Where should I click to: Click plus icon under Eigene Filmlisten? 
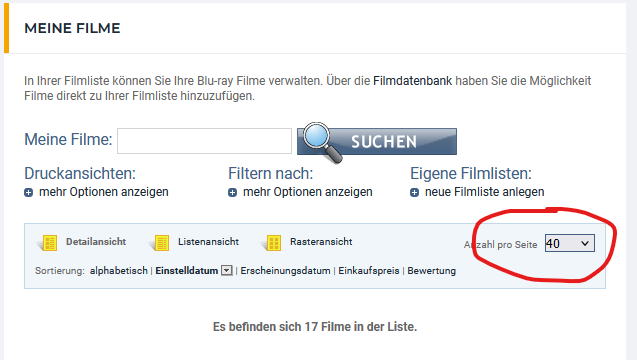click(x=414, y=193)
